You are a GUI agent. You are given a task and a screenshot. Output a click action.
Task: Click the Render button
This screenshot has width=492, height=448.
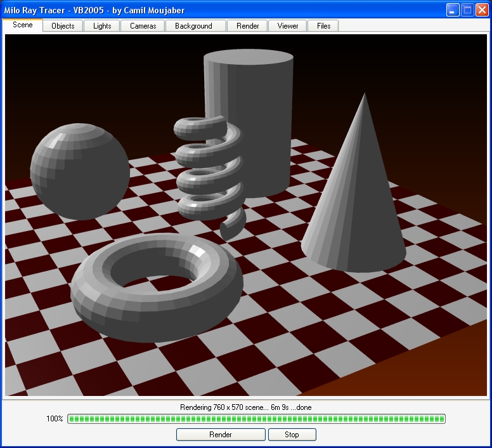(221, 435)
